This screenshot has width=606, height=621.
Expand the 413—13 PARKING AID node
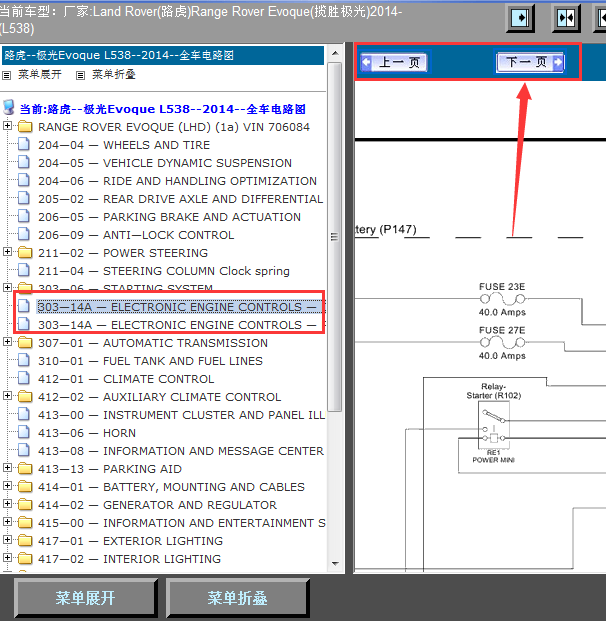coord(7,467)
